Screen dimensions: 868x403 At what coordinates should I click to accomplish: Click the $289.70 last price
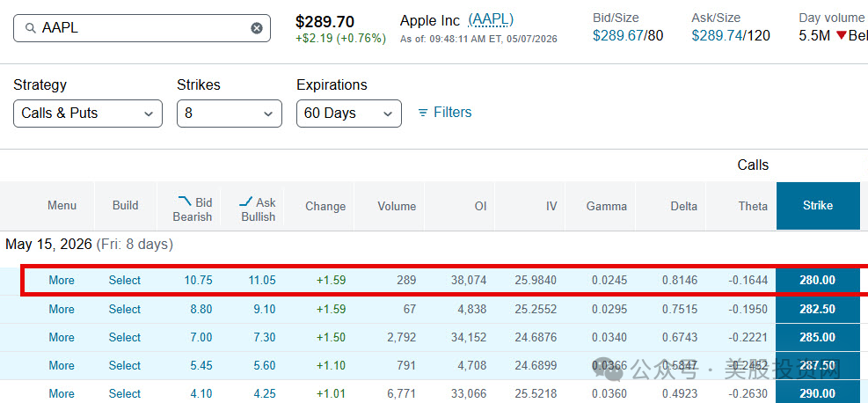[325, 22]
